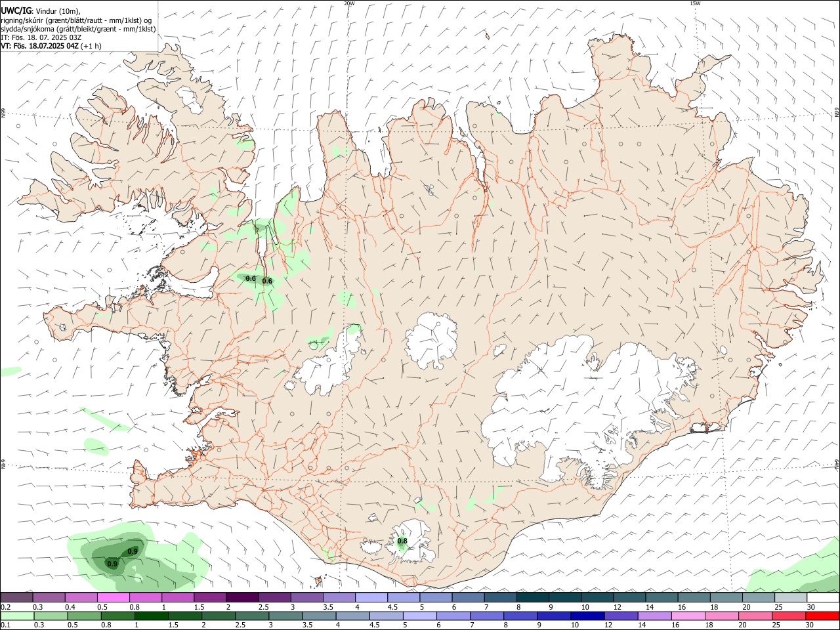Viewport: 840px width, 630px height.
Task: Select the upper-row legend swatch starting at 0.4
Action: point(81,597)
